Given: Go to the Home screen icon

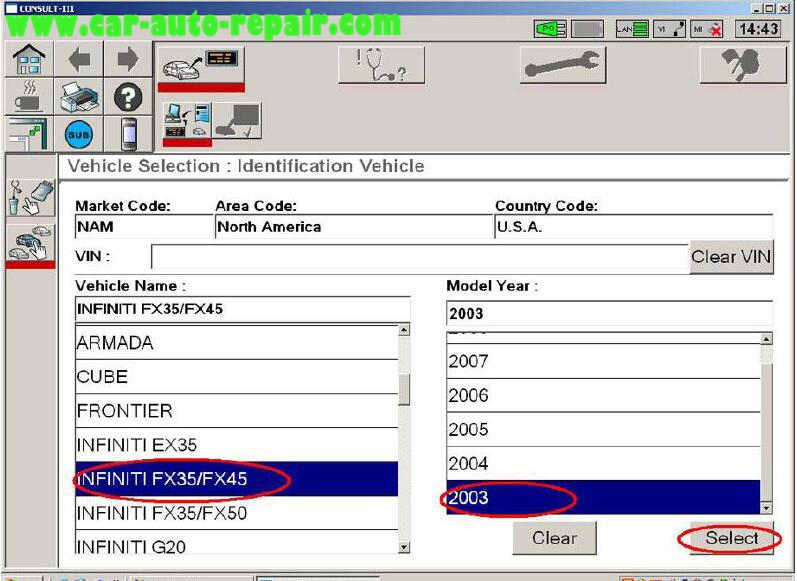Looking at the screenshot, I should point(29,59).
